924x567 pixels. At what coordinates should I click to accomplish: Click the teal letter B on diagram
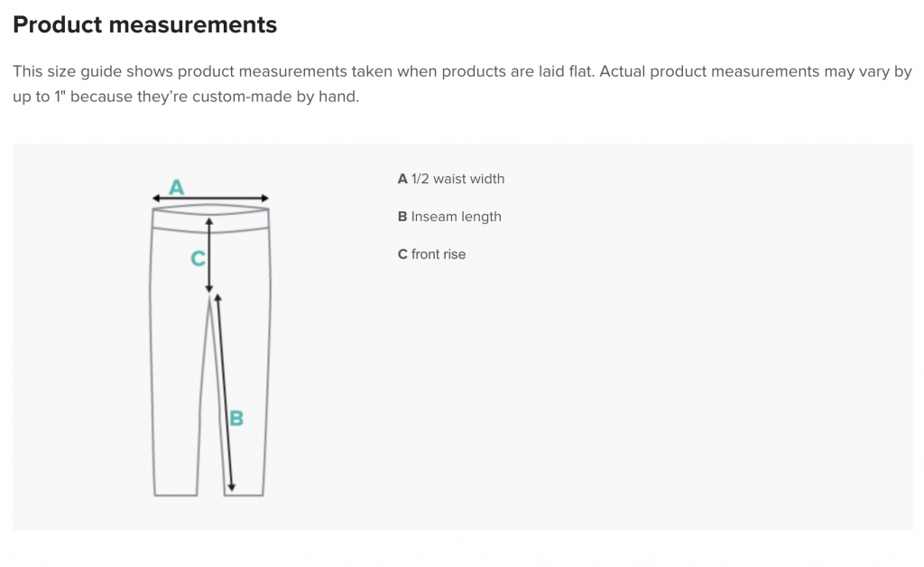[x=236, y=418]
